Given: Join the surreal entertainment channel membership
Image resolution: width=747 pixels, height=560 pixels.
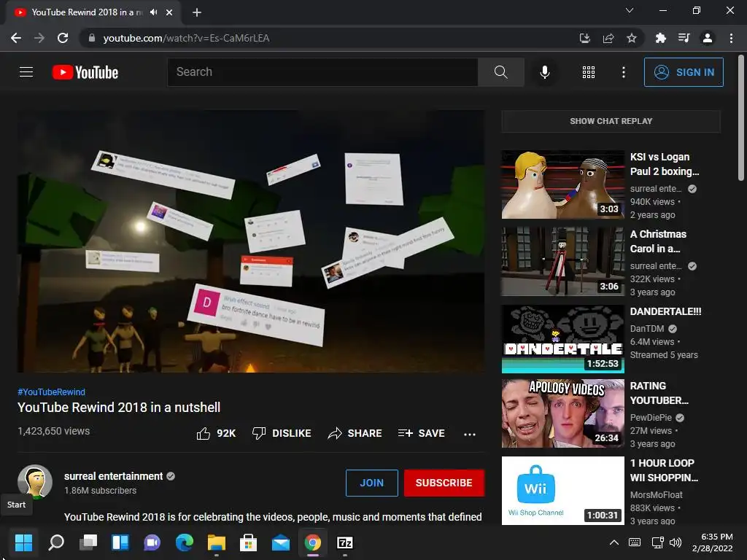Looking at the screenshot, I should pyautogui.click(x=371, y=483).
